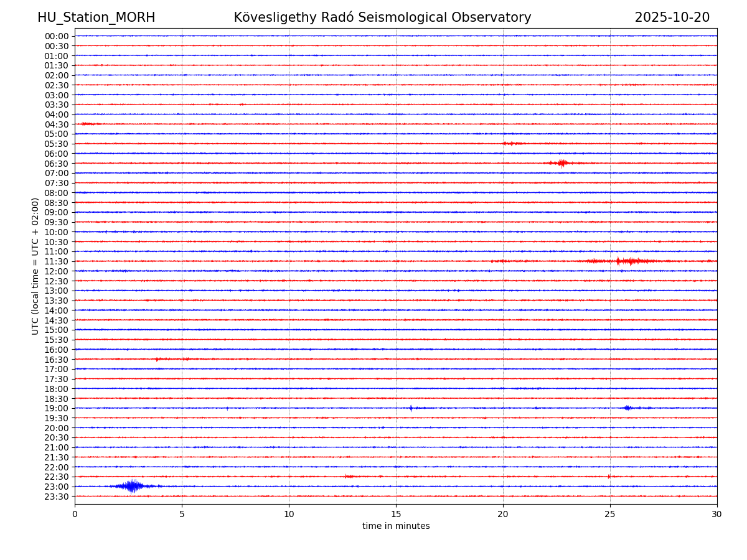The height and width of the screenshot is (560, 747).
Task: Click the 2025-10-20 date label
Action: (x=672, y=17)
